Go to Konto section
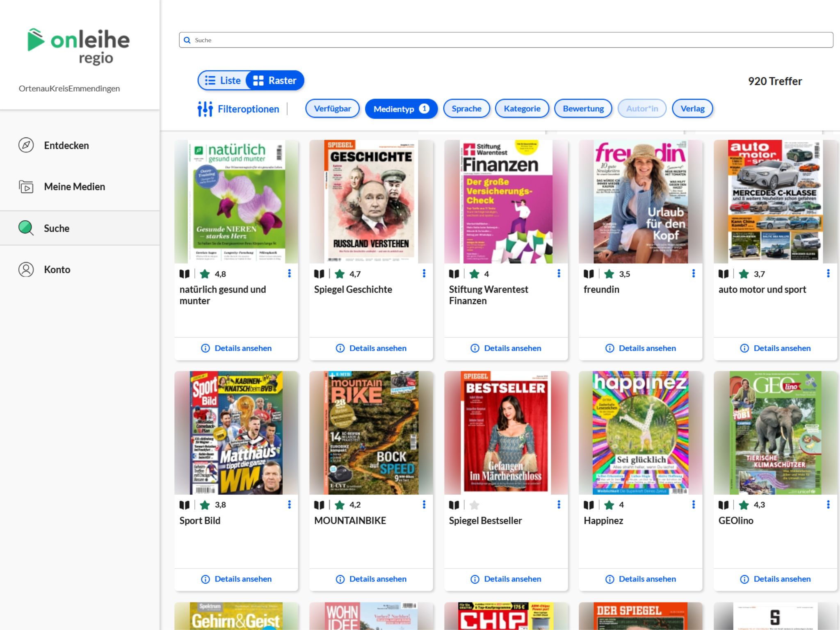840x630 pixels. tap(80, 269)
